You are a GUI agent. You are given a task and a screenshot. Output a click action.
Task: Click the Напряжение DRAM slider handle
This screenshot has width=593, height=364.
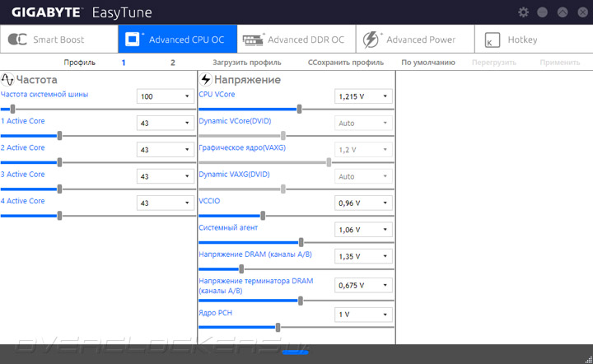[241, 269]
